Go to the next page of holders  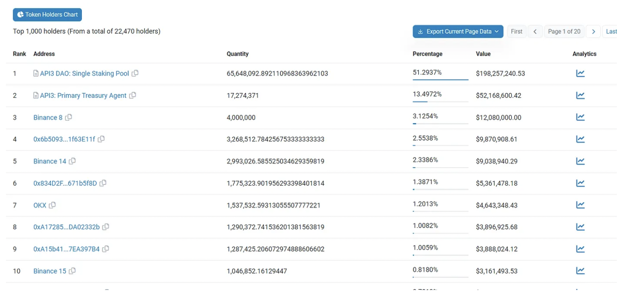(594, 31)
